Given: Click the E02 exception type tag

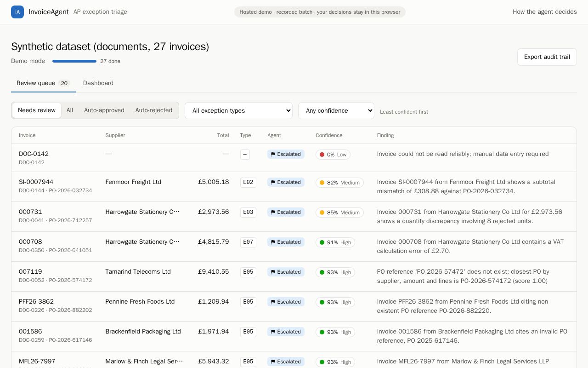Looking at the screenshot, I should pos(248,182).
